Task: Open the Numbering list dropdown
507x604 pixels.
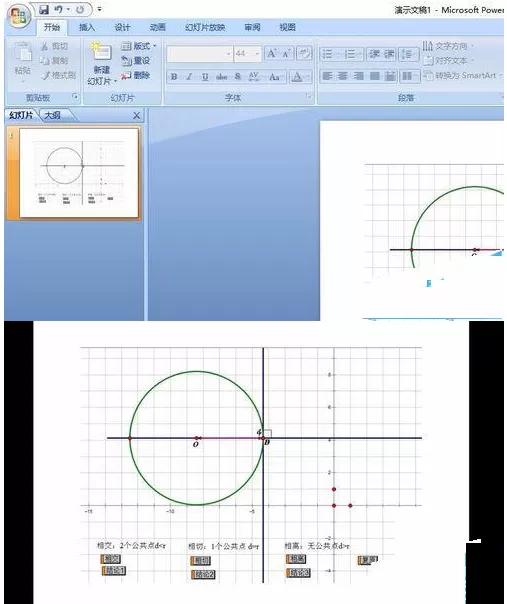Action: pos(353,54)
